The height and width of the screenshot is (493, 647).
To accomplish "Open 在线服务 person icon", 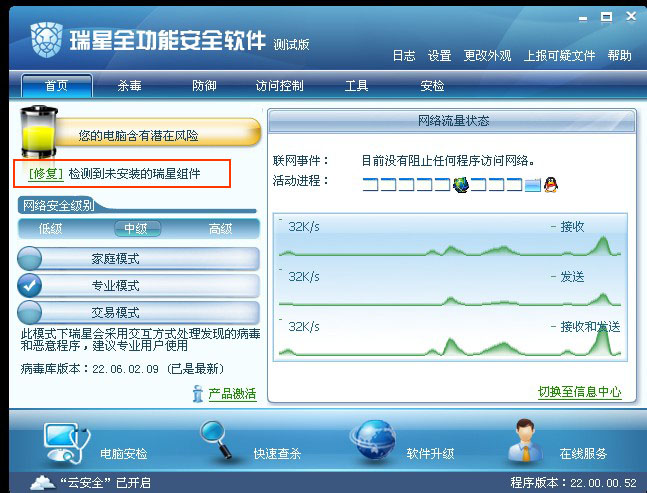I will click(525, 440).
